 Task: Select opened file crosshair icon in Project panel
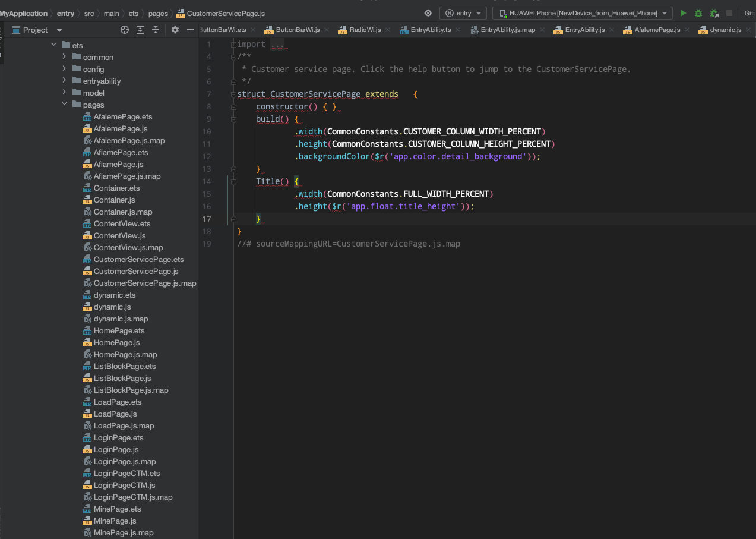(125, 30)
